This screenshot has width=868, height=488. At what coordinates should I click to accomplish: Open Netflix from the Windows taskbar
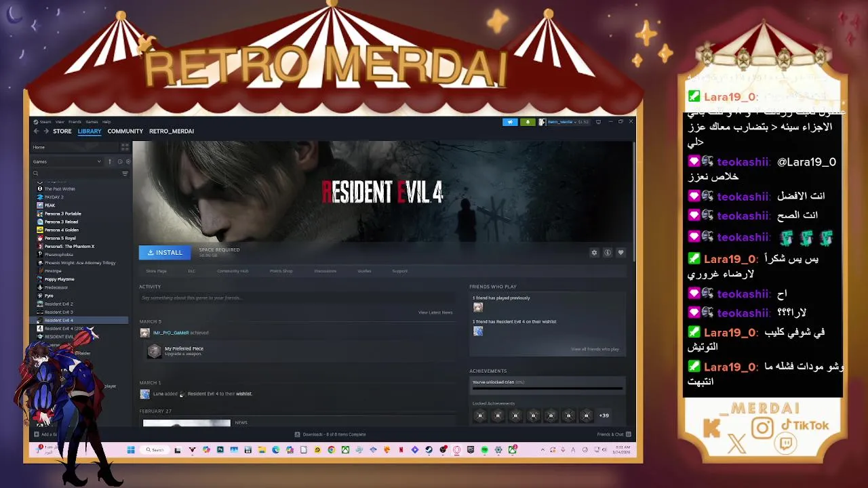tap(401, 449)
